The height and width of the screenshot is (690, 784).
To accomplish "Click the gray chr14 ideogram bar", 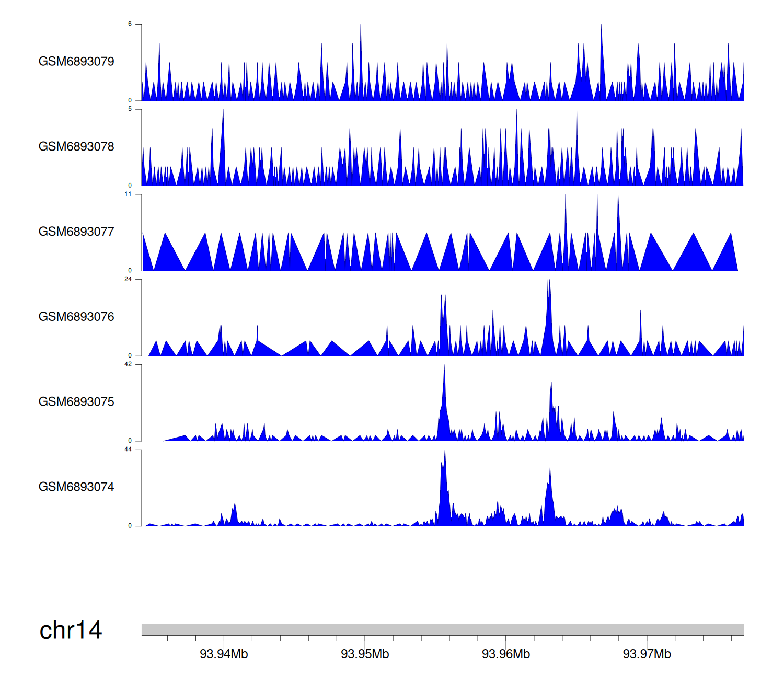I will (442, 629).
